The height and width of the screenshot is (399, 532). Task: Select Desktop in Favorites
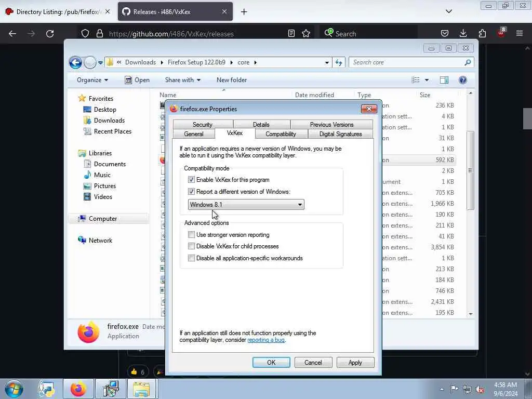point(105,109)
